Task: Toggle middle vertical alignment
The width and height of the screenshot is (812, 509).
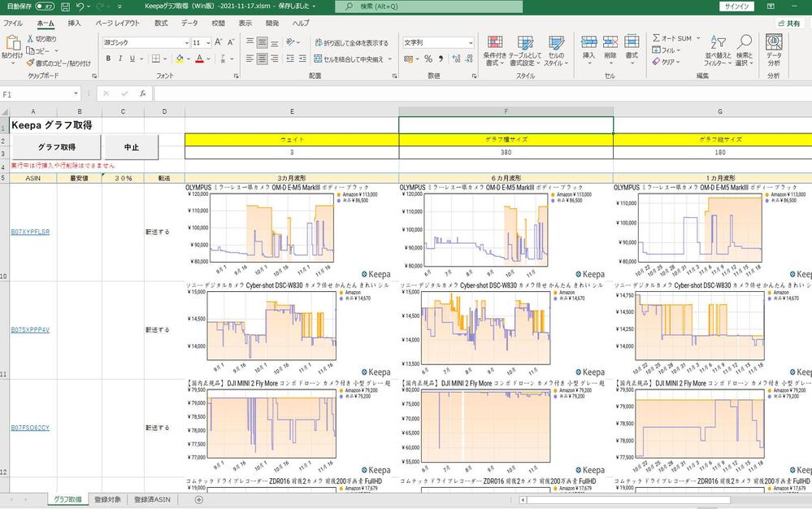Action: click(x=262, y=42)
